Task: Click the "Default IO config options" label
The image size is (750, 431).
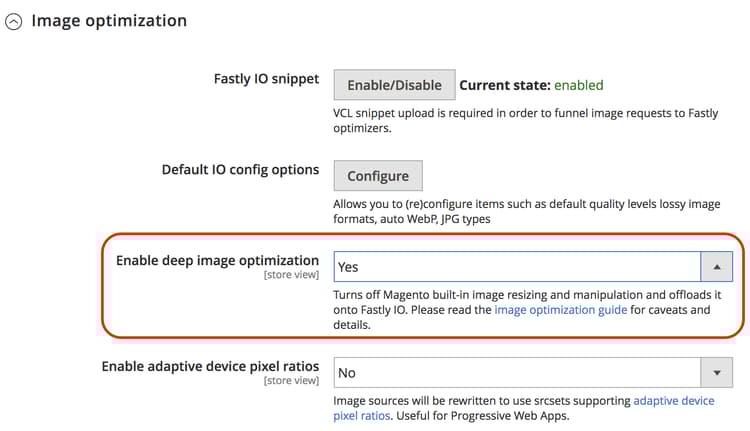Action: (240, 169)
